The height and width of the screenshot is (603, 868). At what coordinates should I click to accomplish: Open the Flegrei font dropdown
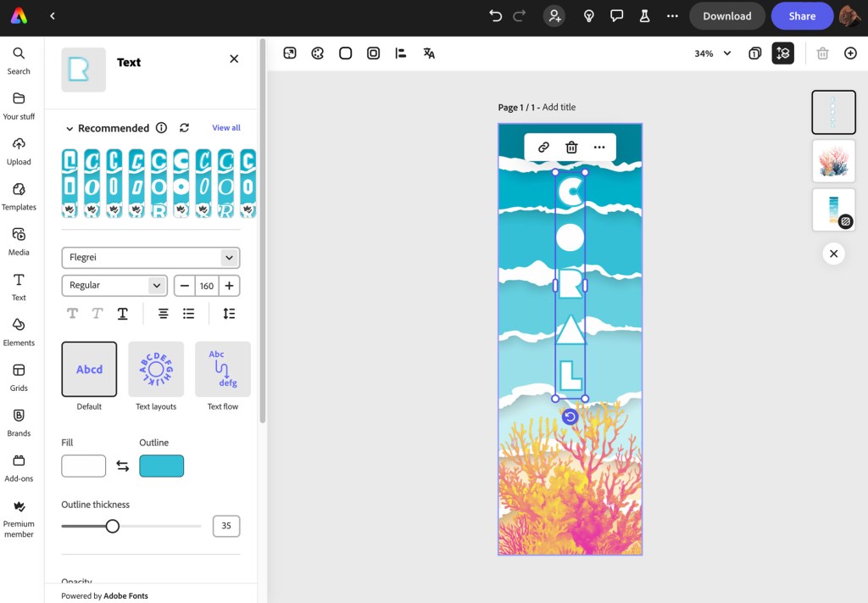[x=150, y=258]
